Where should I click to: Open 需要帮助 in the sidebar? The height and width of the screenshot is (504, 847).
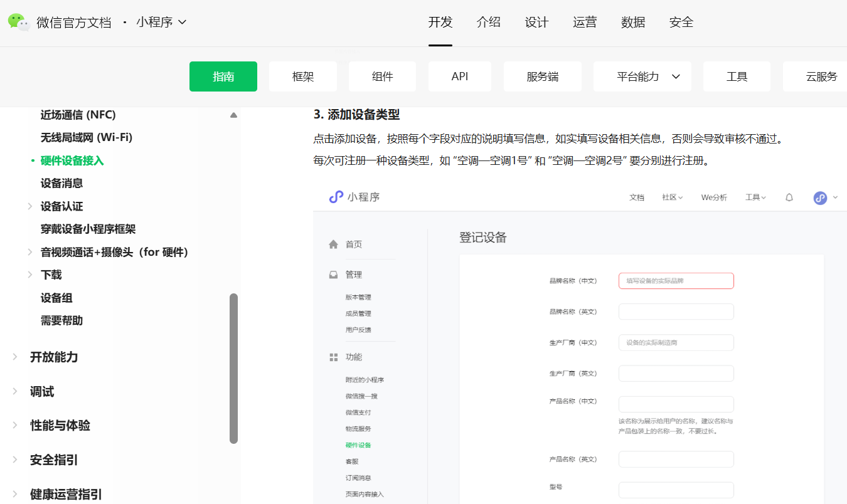point(62,320)
